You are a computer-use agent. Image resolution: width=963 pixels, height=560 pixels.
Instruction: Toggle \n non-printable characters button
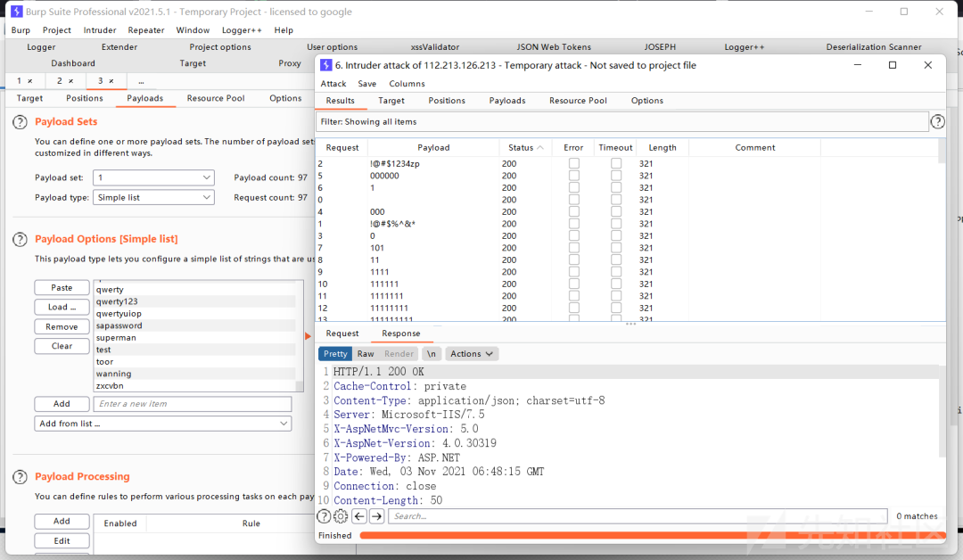[432, 354]
